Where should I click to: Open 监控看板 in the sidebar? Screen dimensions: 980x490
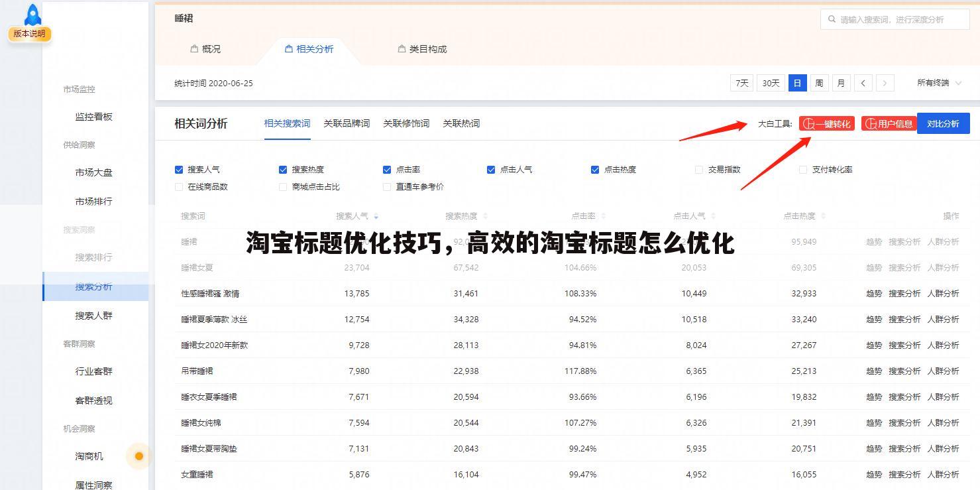tap(94, 117)
